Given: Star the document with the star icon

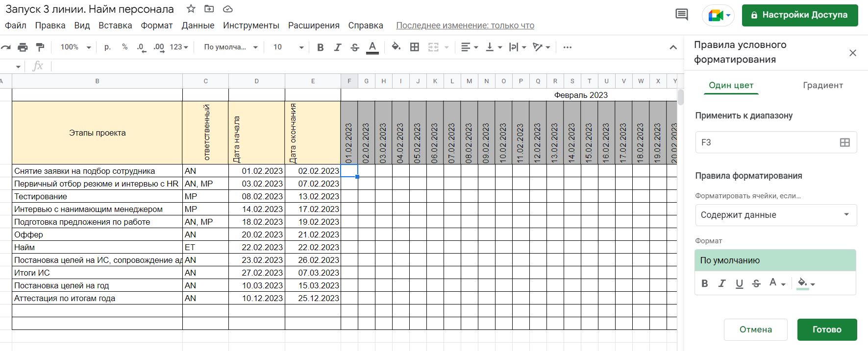Looking at the screenshot, I should pos(191,9).
